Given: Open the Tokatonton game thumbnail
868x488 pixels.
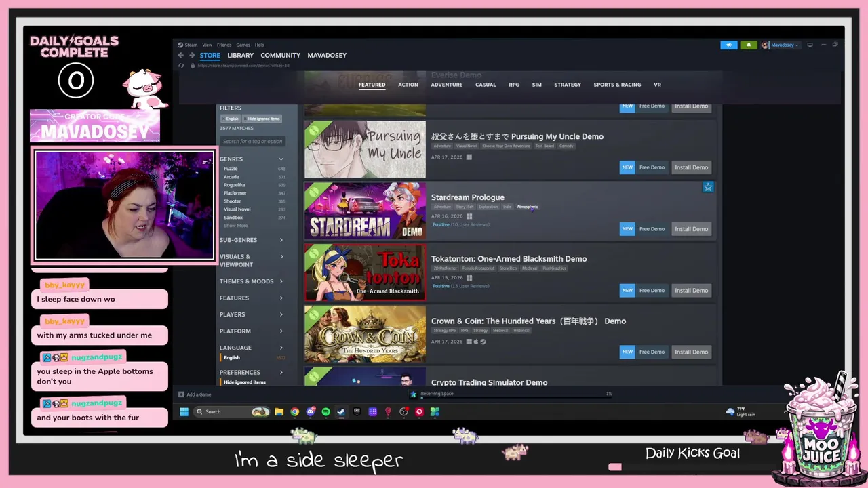Looking at the screenshot, I should coord(365,272).
